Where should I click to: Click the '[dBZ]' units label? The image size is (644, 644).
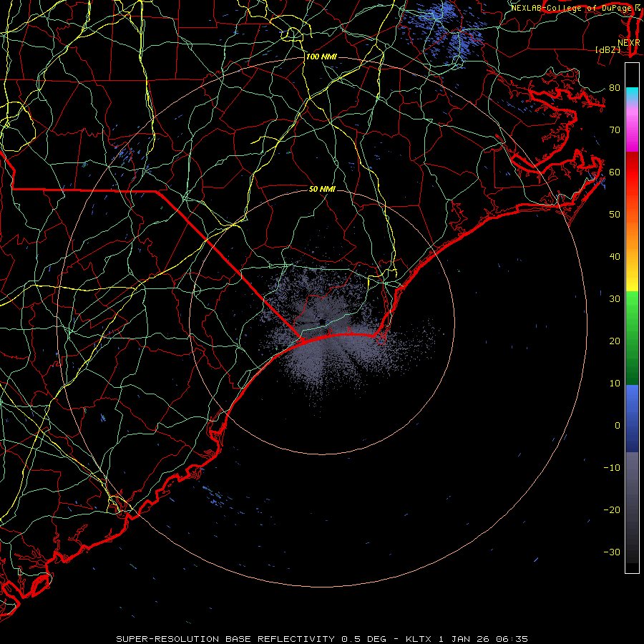coord(608,49)
